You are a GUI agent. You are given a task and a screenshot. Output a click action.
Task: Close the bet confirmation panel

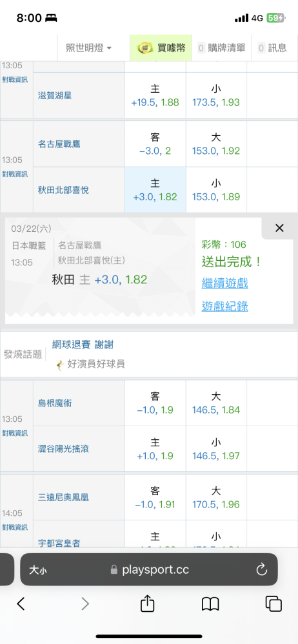click(279, 229)
